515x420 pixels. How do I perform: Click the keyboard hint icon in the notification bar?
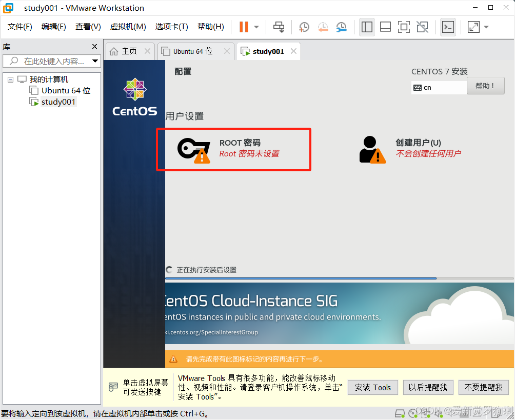tap(113, 387)
